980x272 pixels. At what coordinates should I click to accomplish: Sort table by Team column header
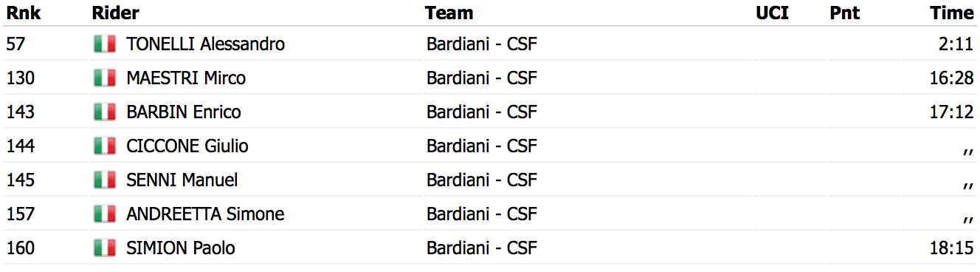[449, 13]
